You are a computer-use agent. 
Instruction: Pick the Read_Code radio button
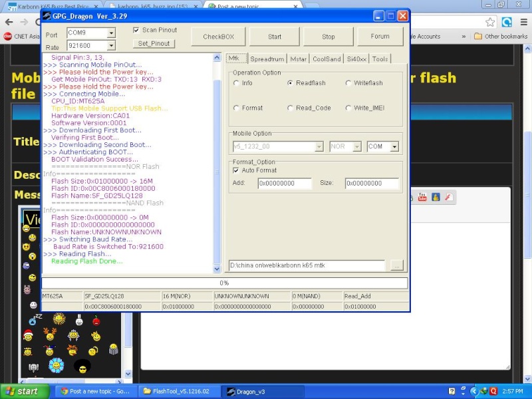pyautogui.click(x=290, y=108)
